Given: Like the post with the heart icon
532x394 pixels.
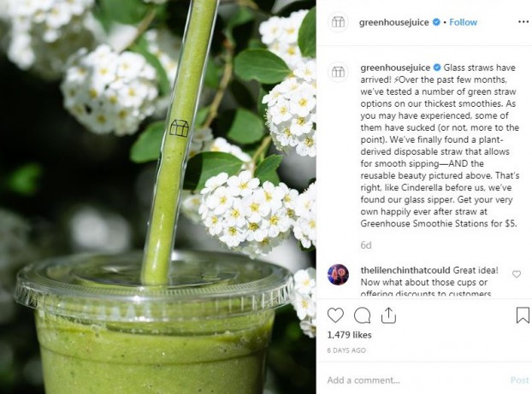Looking at the screenshot, I should [335, 315].
